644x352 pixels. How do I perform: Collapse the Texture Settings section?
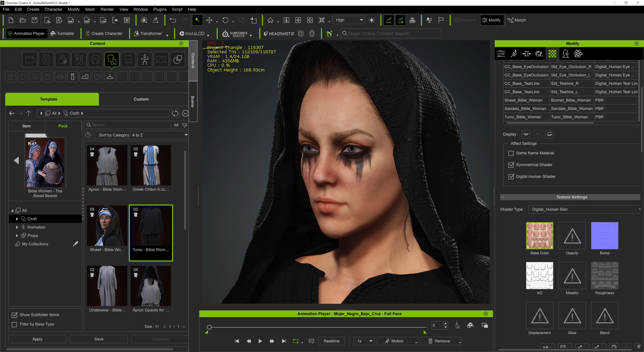click(x=502, y=197)
